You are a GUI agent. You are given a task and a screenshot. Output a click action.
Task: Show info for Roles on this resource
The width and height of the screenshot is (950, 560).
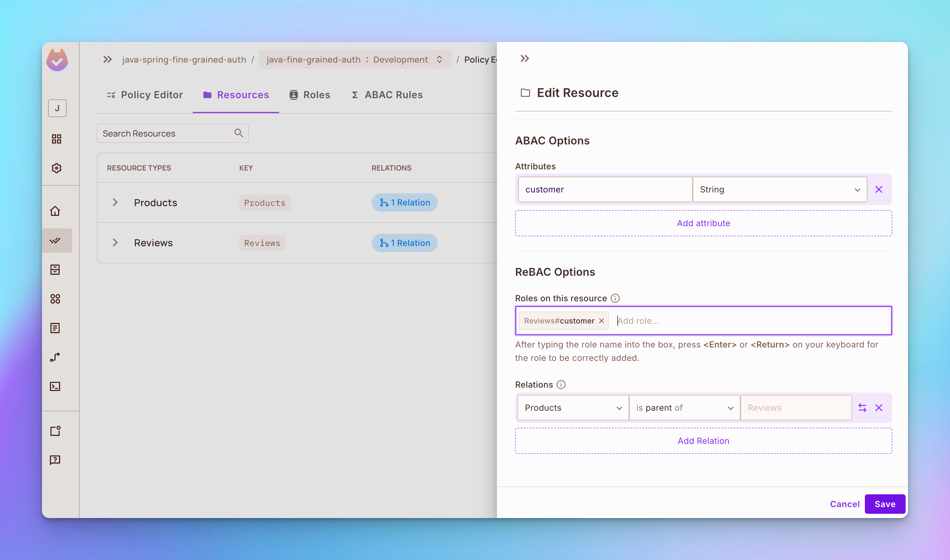[x=615, y=298]
